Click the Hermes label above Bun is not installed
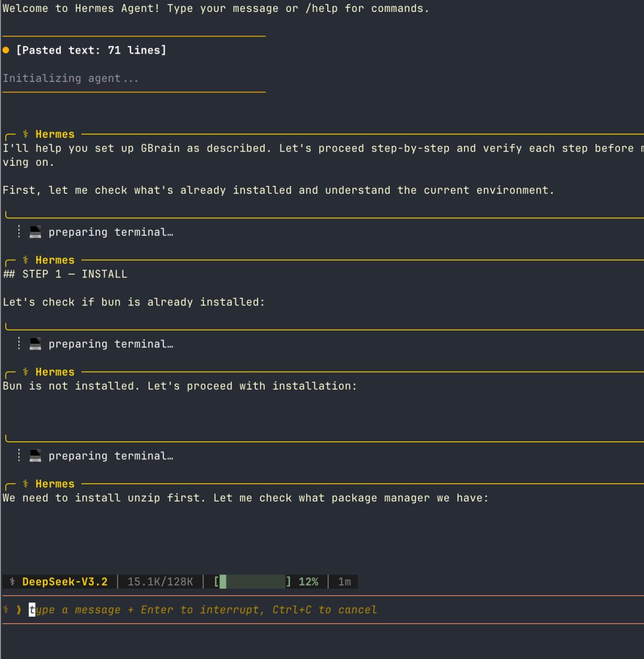Viewport: 644px width, 659px height. [x=55, y=372]
